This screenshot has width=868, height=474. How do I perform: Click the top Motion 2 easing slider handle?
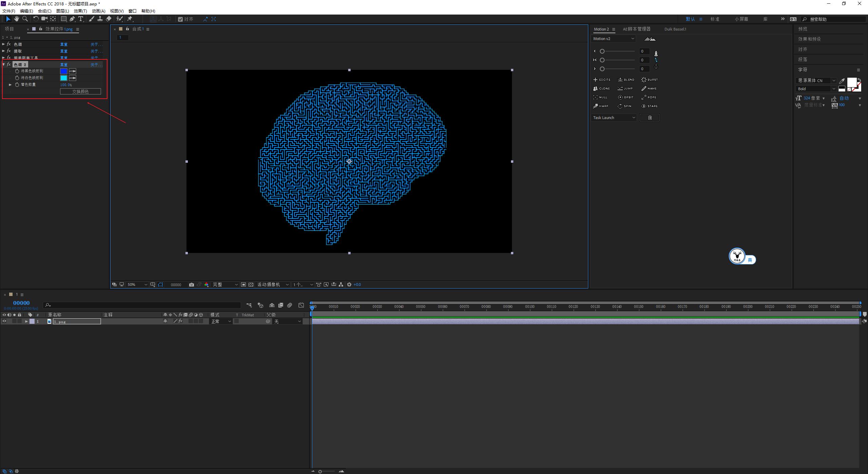pyautogui.click(x=602, y=51)
